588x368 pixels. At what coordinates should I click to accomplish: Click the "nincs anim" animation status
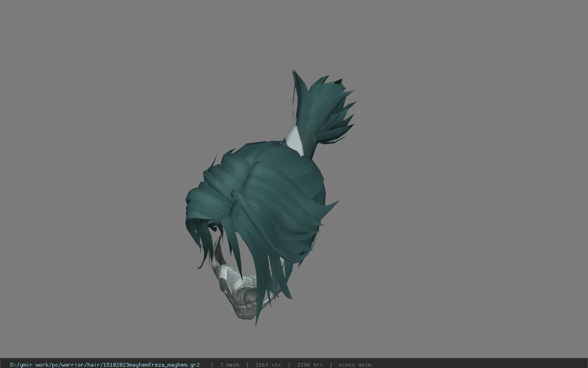pos(355,365)
